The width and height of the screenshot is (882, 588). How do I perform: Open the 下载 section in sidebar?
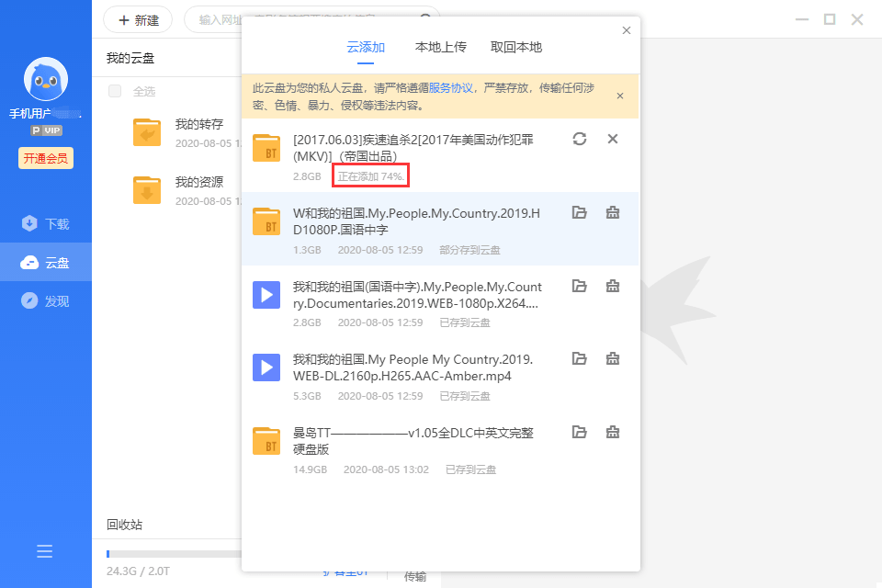coord(46,224)
